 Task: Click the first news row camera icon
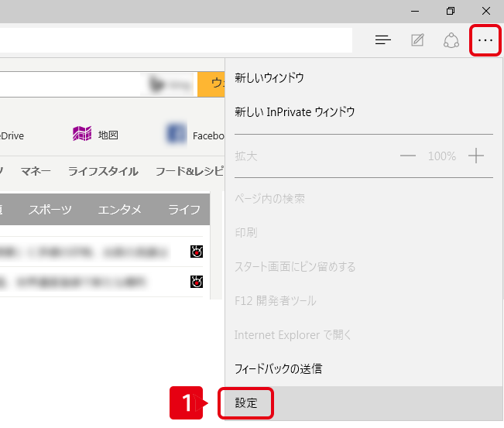coord(197,252)
